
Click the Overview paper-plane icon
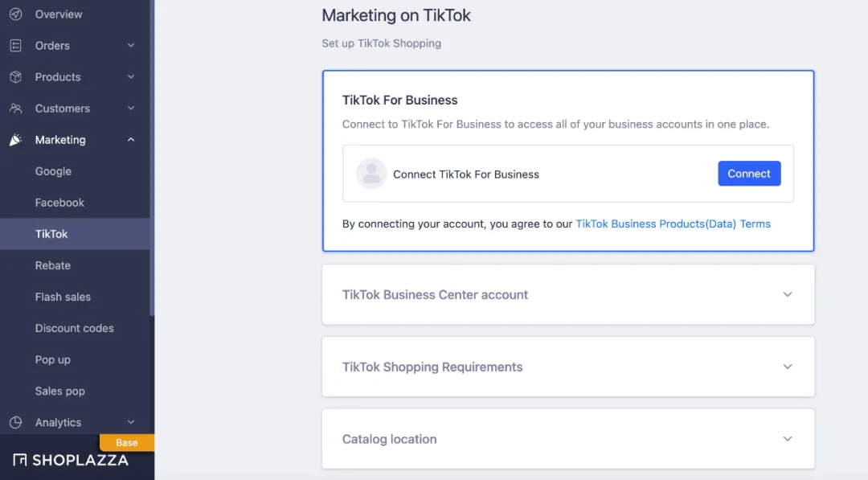(x=15, y=14)
